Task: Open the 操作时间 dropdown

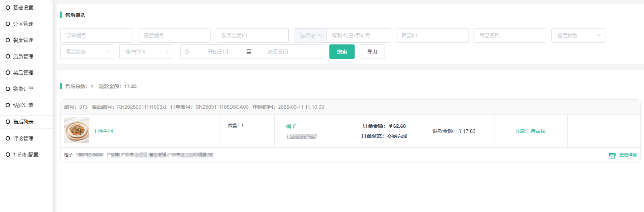Action: pyautogui.click(x=146, y=52)
